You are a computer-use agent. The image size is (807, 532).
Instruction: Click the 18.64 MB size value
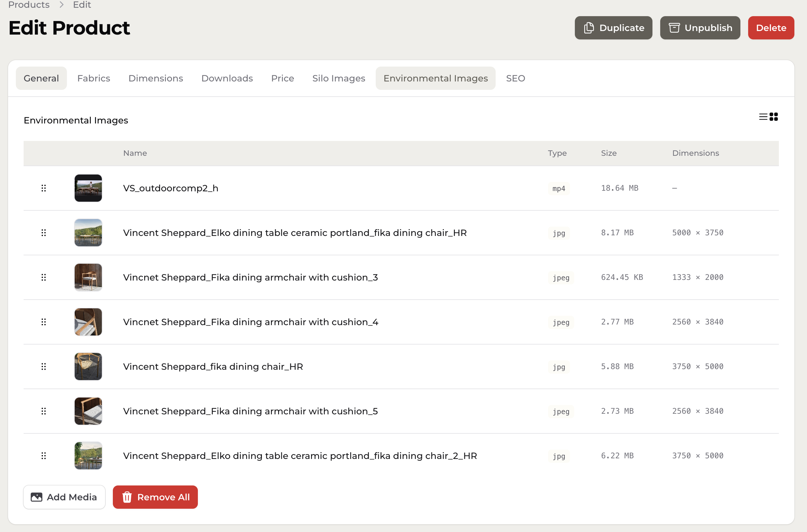click(x=620, y=188)
